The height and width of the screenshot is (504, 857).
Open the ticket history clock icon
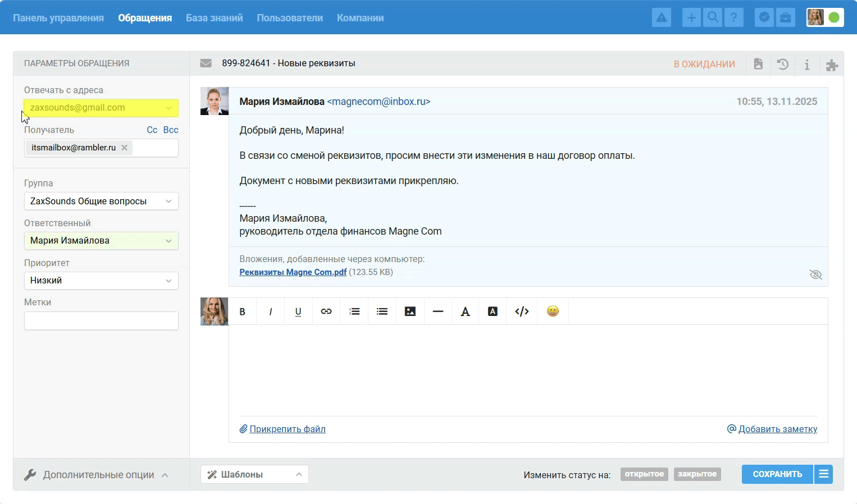tap(782, 64)
